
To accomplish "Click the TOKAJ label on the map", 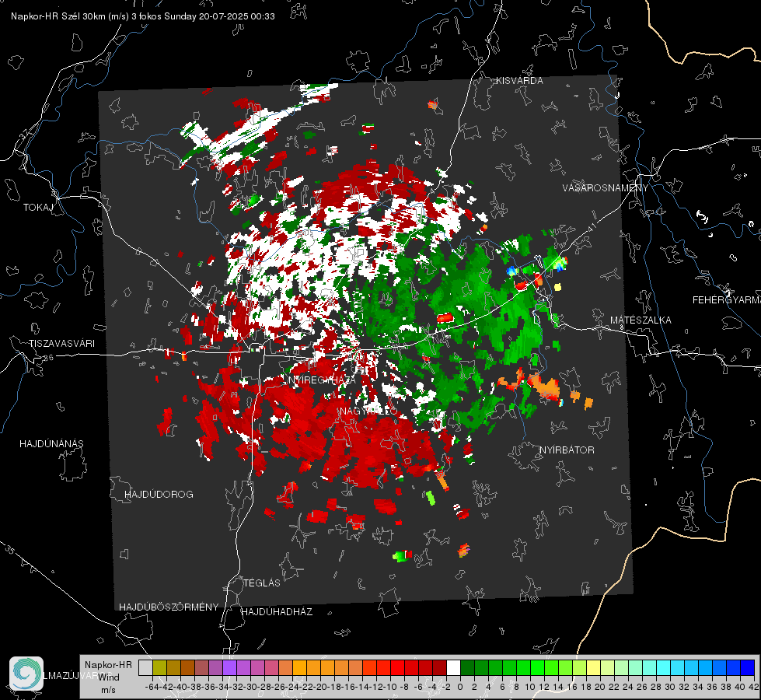I will click(x=38, y=208).
